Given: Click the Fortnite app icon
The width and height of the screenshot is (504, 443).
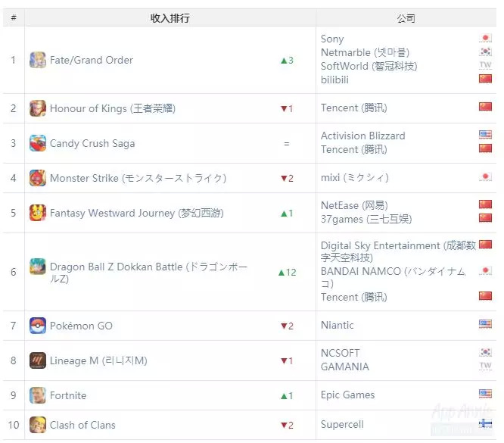Looking at the screenshot, I should (37, 395).
